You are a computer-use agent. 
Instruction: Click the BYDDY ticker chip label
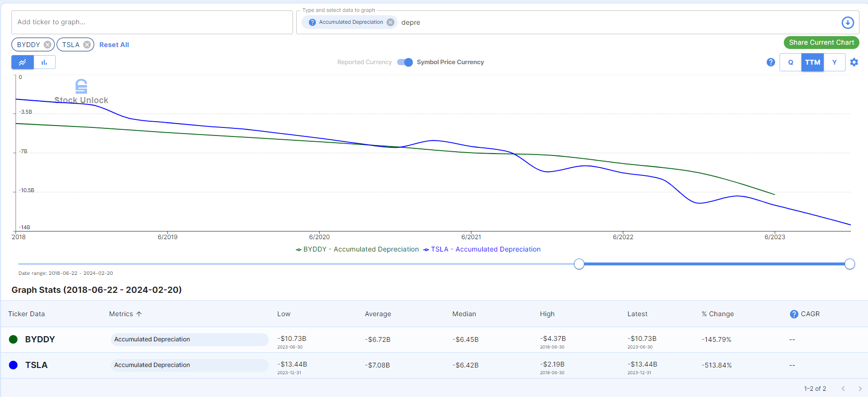click(29, 45)
